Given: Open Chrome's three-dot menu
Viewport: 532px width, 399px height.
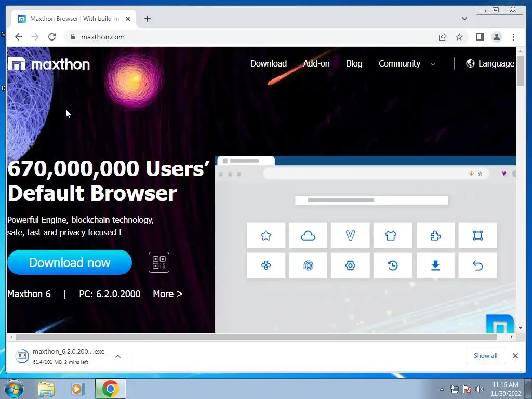Looking at the screenshot, I should point(513,37).
